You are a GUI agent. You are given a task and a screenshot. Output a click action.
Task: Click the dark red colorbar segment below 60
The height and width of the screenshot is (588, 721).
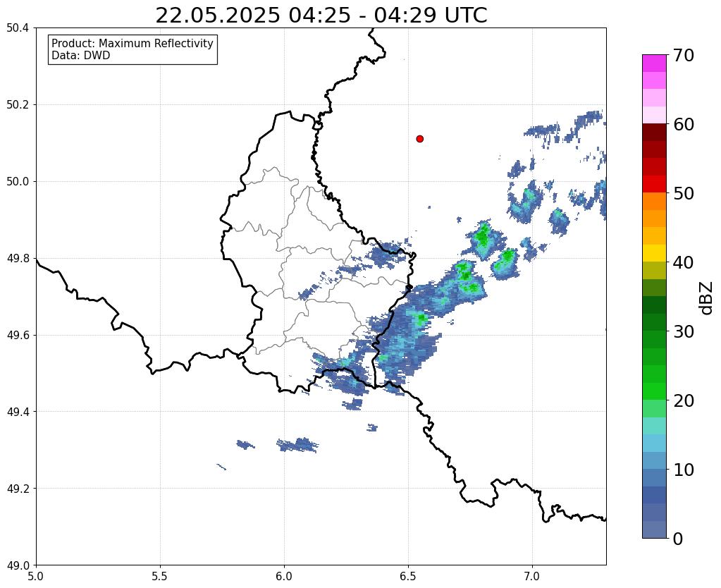654,132
